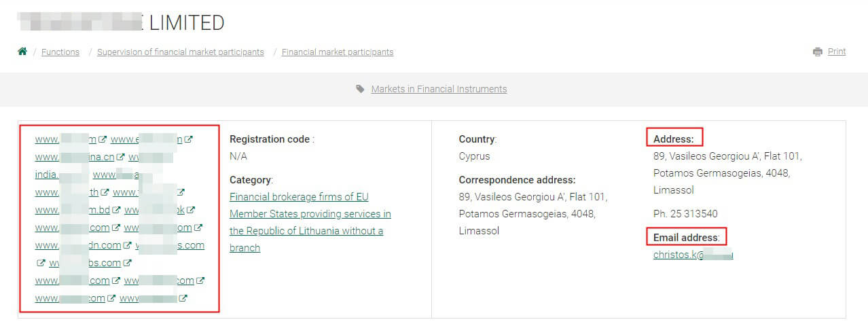This screenshot has width=868, height=326.
Task: Open Markets in Financial Instruments tag
Action: (x=439, y=89)
